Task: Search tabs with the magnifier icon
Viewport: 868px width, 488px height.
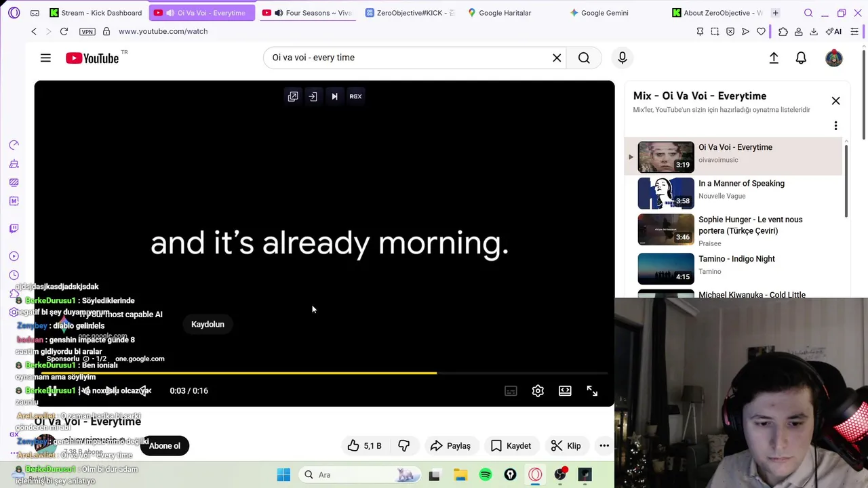Action: point(808,13)
